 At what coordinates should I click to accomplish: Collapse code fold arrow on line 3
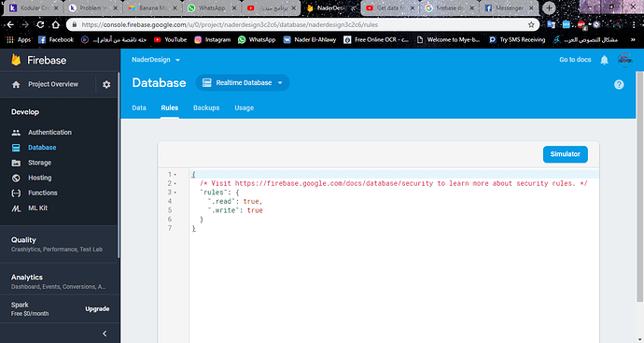[x=175, y=193]
